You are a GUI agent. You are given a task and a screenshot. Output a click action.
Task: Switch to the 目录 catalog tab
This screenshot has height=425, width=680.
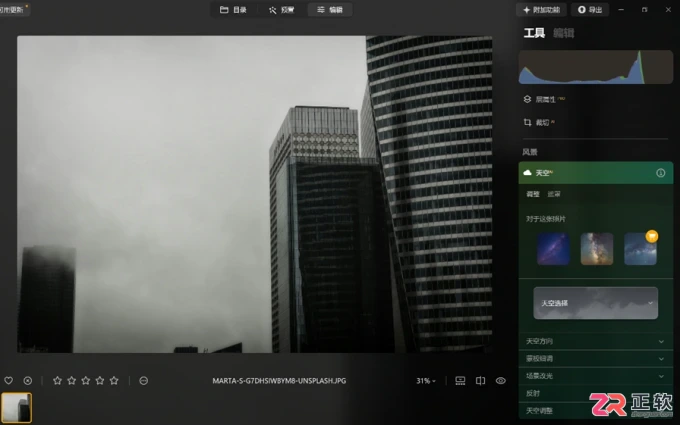[233, 10]
